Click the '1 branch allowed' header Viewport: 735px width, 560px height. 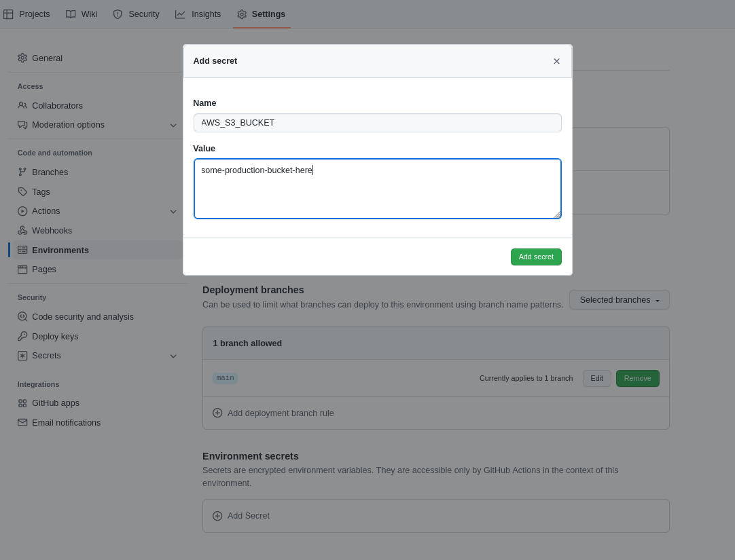click(x=247, y=343)
